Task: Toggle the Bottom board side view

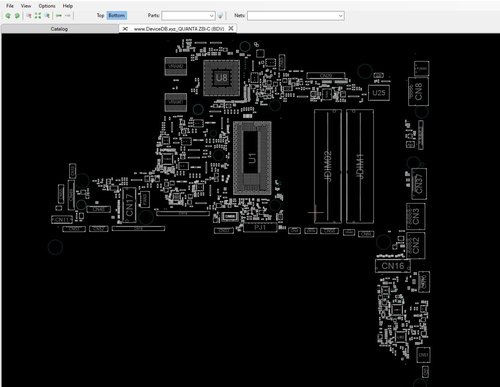Action: [117, 15]
